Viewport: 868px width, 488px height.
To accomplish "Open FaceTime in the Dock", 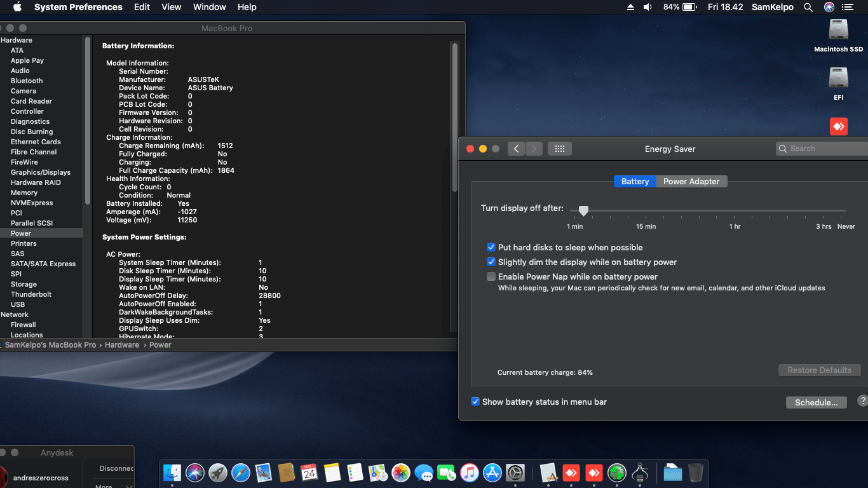I will pyautogui.click(x=447, y=472).
